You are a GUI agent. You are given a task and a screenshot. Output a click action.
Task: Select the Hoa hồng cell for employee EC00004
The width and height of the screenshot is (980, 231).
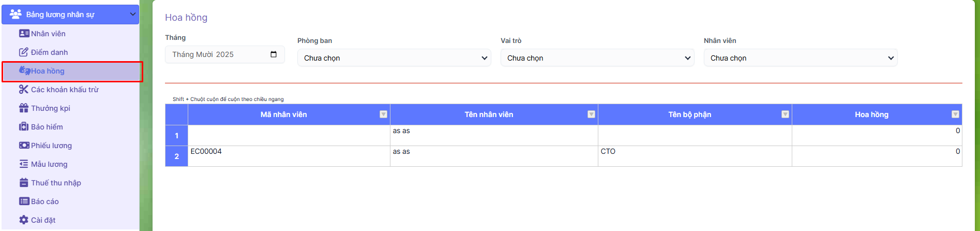877,156
